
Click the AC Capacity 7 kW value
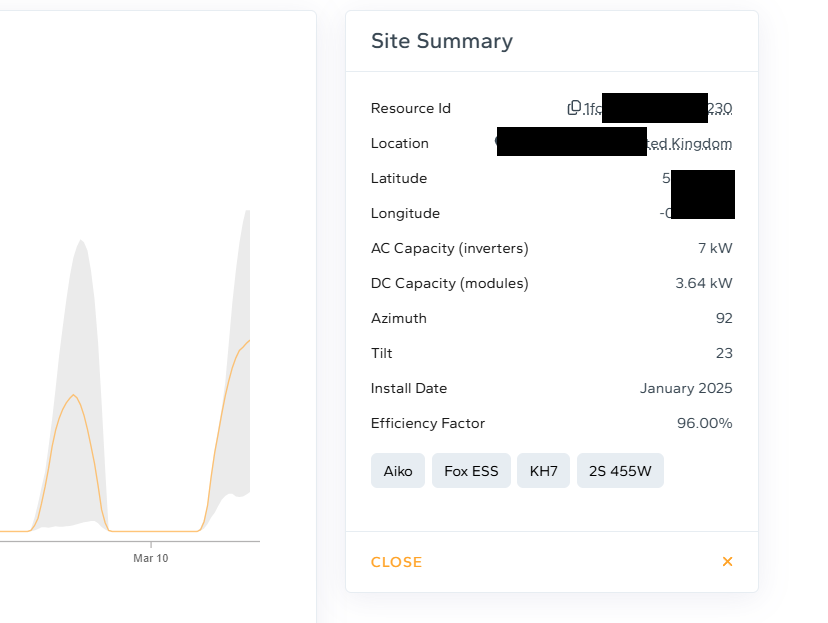(715, 248)
